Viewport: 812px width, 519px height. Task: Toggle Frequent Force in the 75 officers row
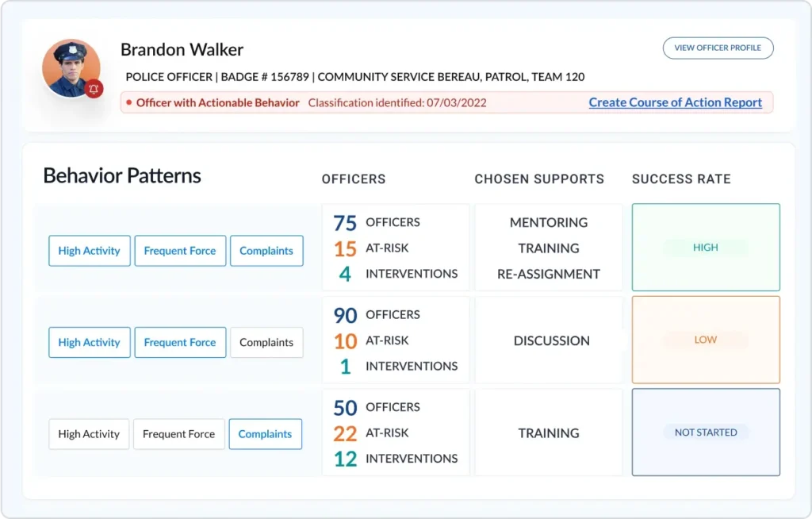(180, 251)
